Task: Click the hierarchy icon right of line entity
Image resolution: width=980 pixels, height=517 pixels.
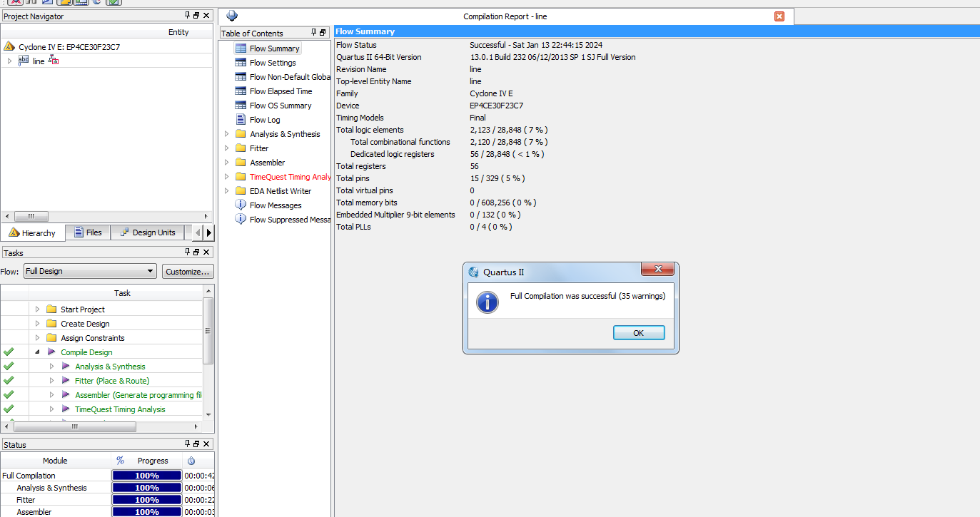Action: point(54,61)
